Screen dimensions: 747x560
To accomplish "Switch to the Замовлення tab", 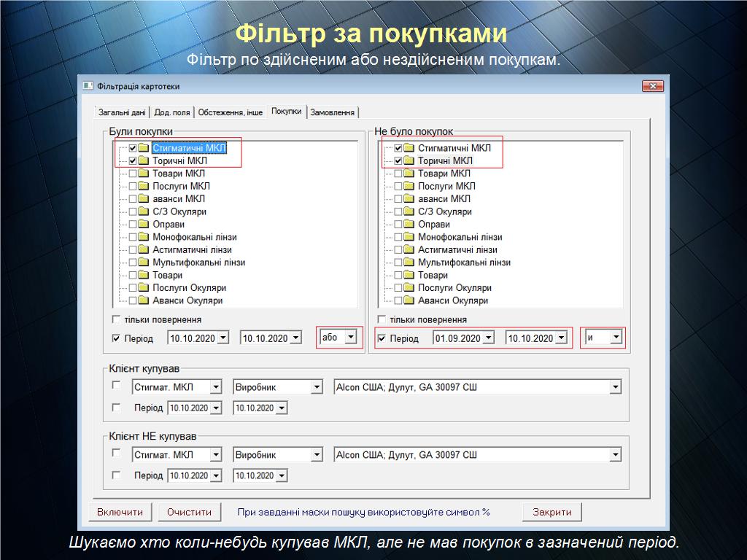I will pos(333,112).
